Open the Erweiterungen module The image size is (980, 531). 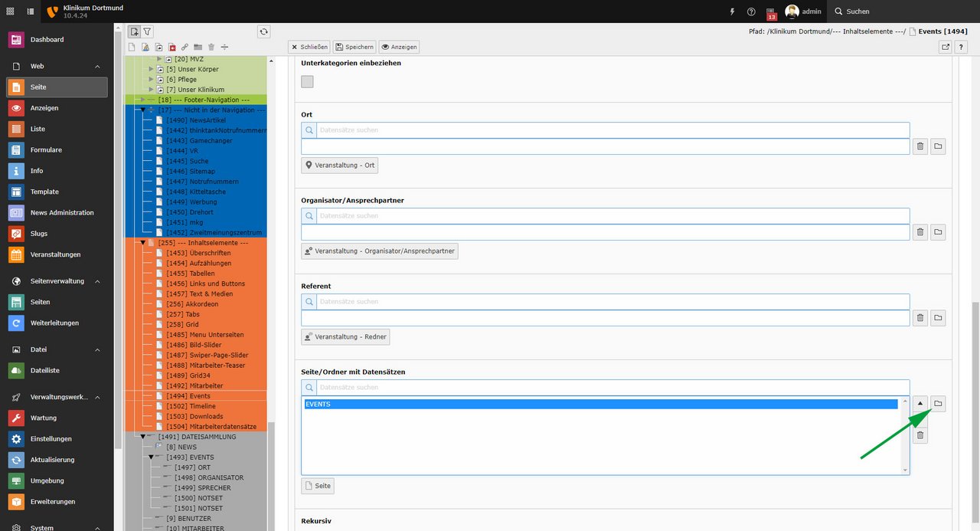tap(57, 502)
